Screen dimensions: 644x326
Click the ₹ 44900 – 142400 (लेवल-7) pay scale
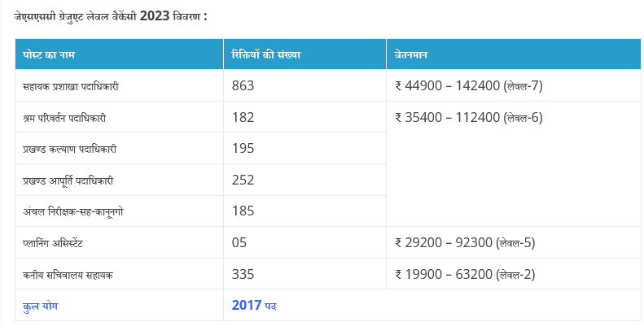click(468, 85)
